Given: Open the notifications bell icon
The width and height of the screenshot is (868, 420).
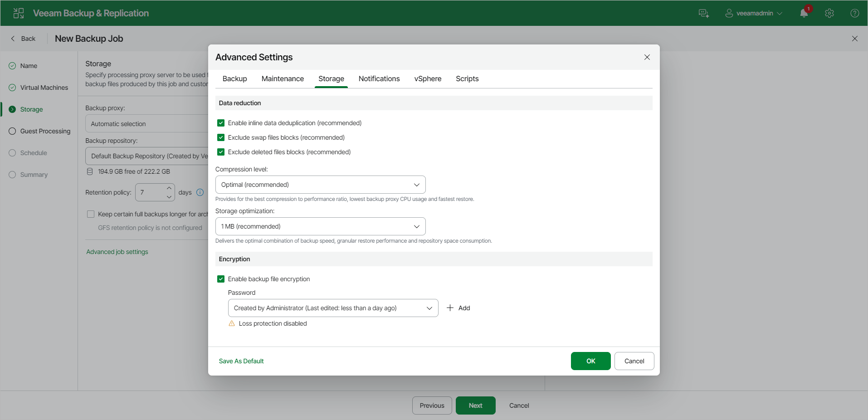Looking at the screenshot, I should pyautogui.click(x=804, y=13).
